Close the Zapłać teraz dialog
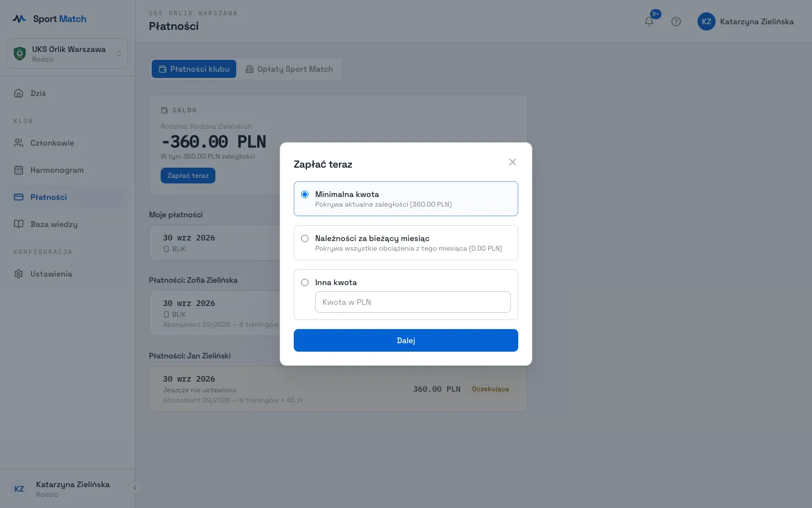This screenshot has height=508, width=812. (513, 162)
